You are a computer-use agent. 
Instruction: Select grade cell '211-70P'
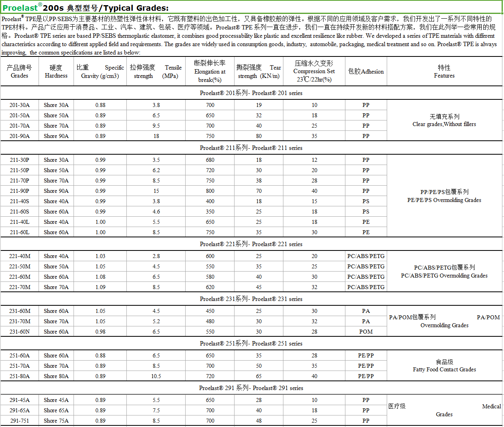pos(19,181)
